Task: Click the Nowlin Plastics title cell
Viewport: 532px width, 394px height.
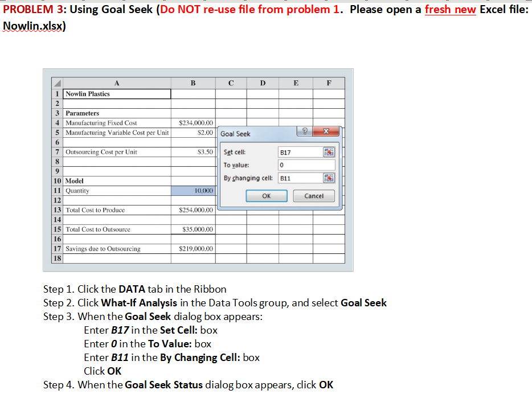Action: 117,93
